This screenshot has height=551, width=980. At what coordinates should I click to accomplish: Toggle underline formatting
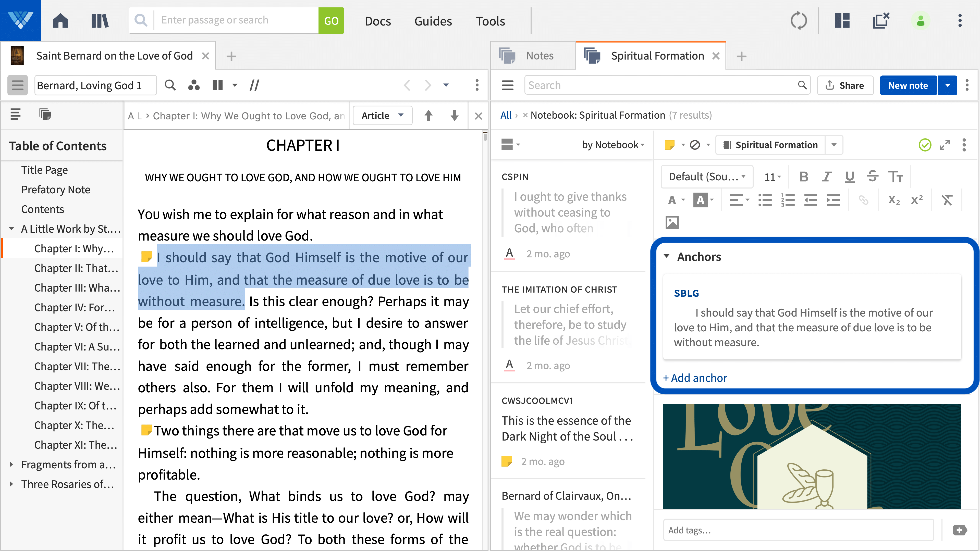(849, 177)
